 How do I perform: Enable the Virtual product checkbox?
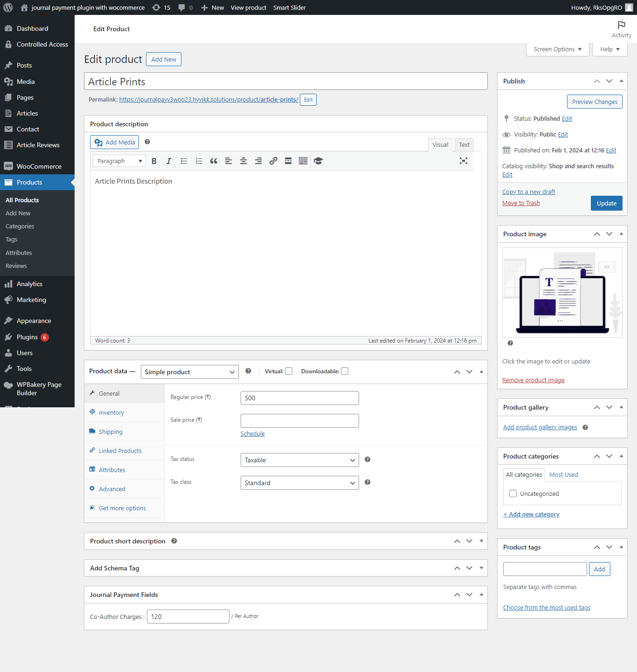pos(289,371)
